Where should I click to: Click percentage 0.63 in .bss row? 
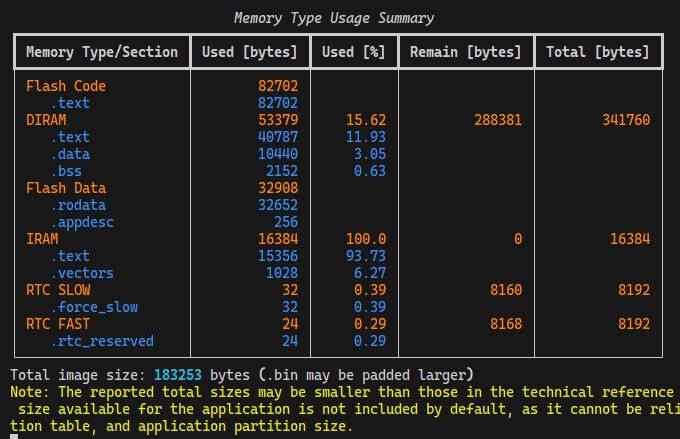point(370,171)
